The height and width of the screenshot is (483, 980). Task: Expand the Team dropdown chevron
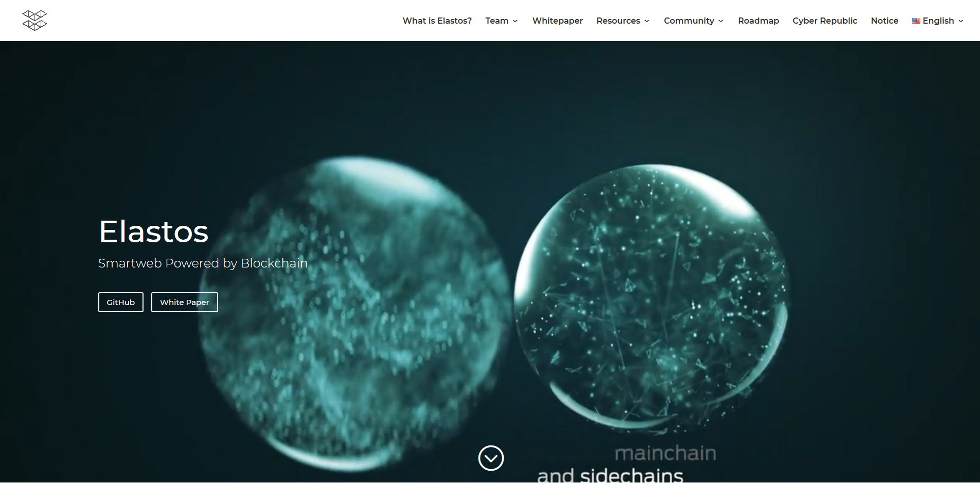click(515, 21)
